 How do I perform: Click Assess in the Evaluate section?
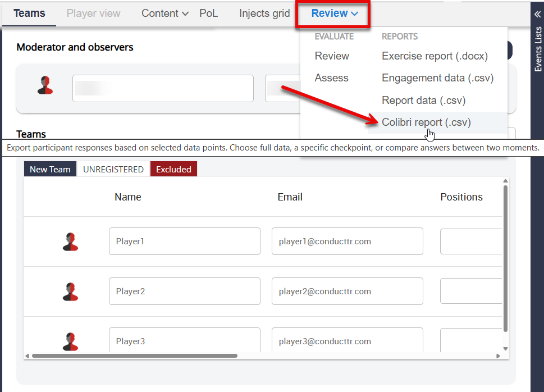point(331,78)
